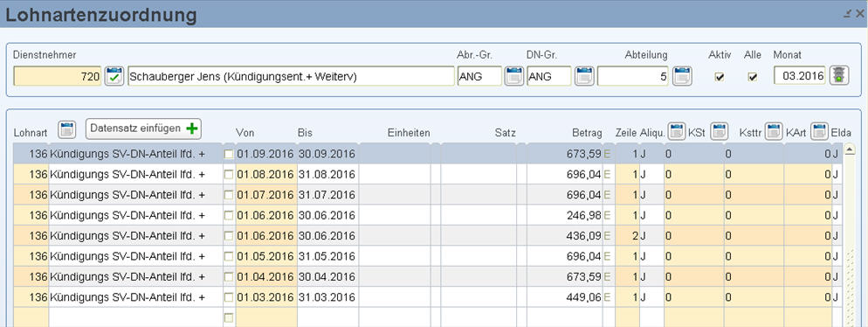Check the box in row starting 01.03.2016
Image resolution: width=868 pixels, height=327 pixels.
coord(229,297)
